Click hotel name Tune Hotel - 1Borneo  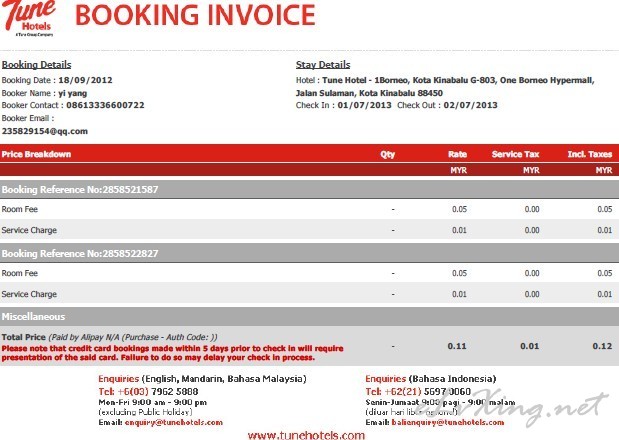point(365,81)
